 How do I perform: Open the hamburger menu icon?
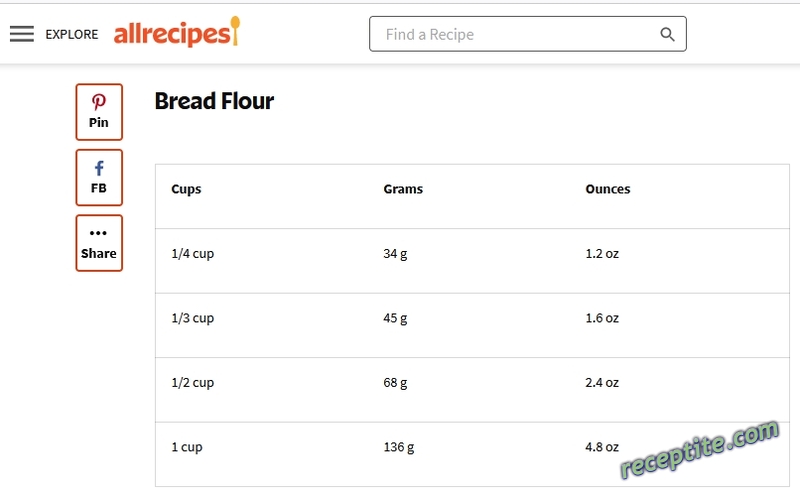(22, 34)
